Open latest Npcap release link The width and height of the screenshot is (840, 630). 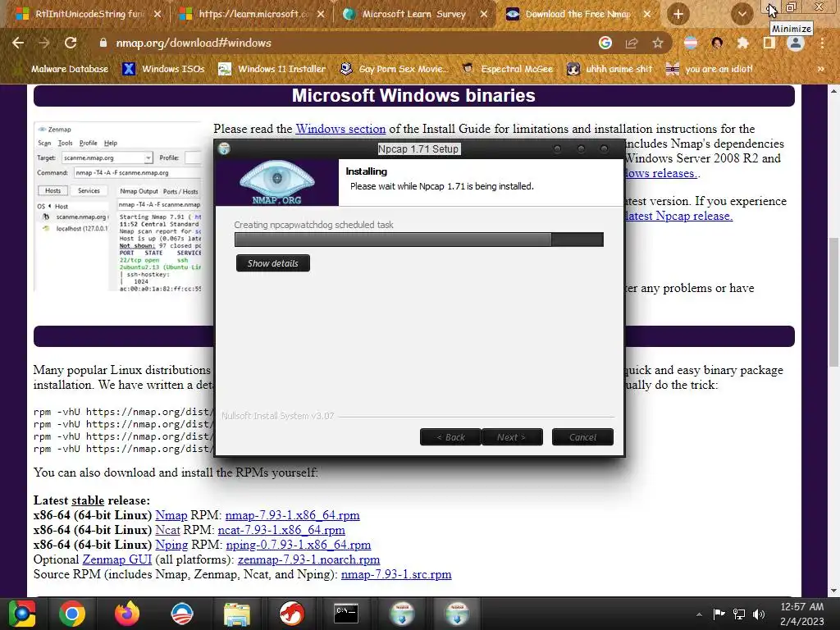click(678, 216)
